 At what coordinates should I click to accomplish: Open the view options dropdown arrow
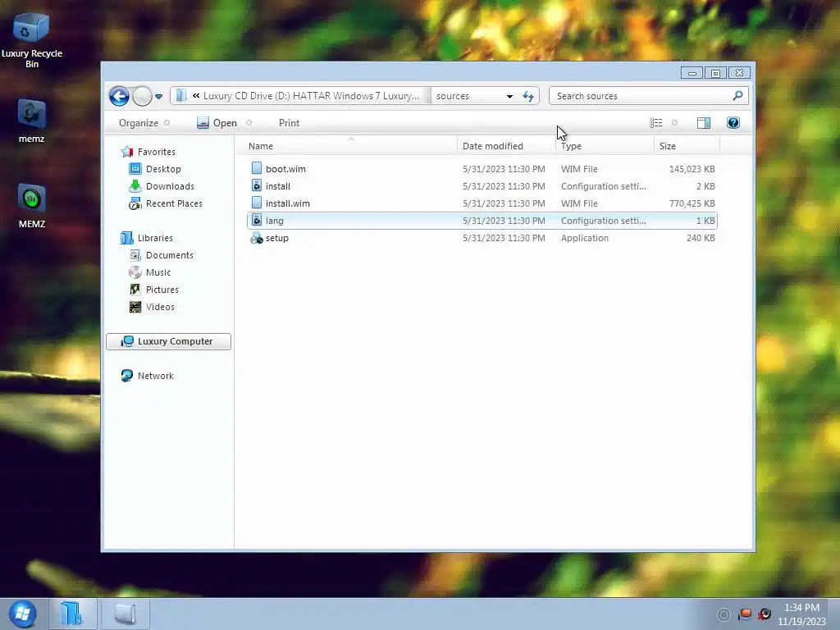point(674,123)
